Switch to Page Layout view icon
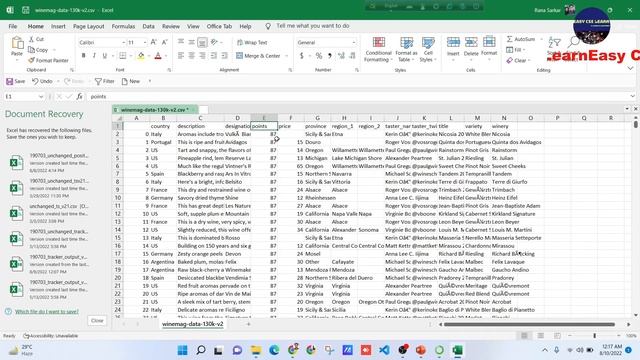640x360 pixels. [540, 336]
